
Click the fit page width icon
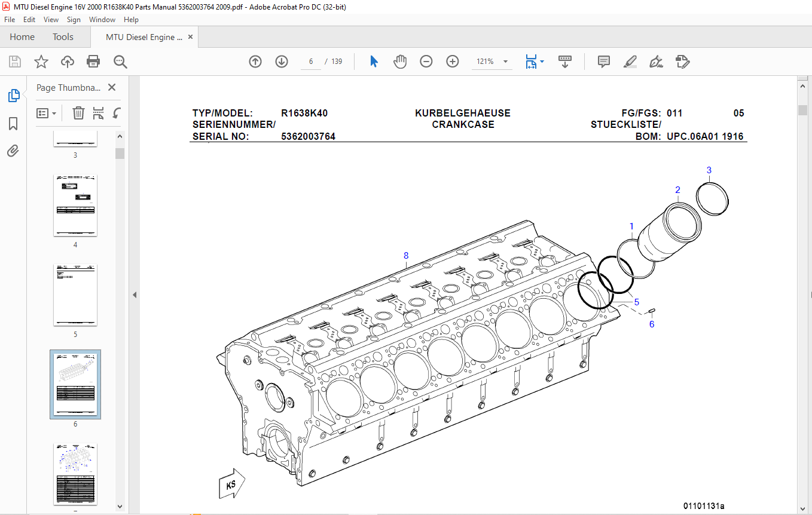(531, 62)
